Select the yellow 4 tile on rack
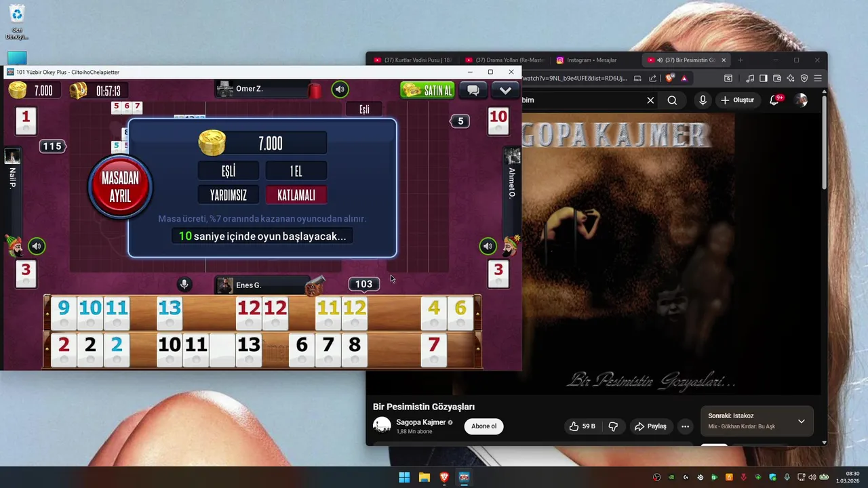 coord(434,313)
